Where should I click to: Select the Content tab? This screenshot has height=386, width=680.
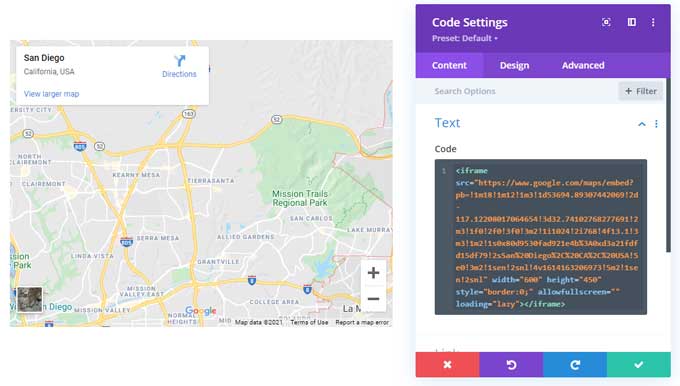(x=449, y=65)
